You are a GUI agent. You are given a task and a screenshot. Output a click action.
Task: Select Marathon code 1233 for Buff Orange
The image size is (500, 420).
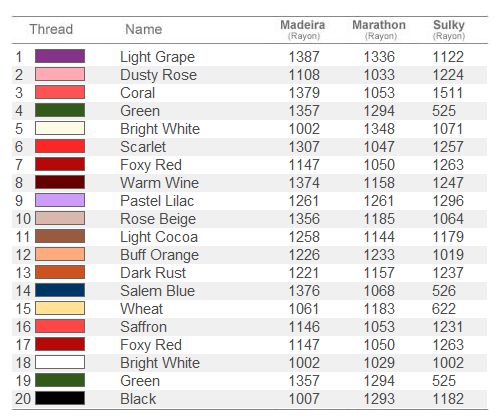[379, 255]
